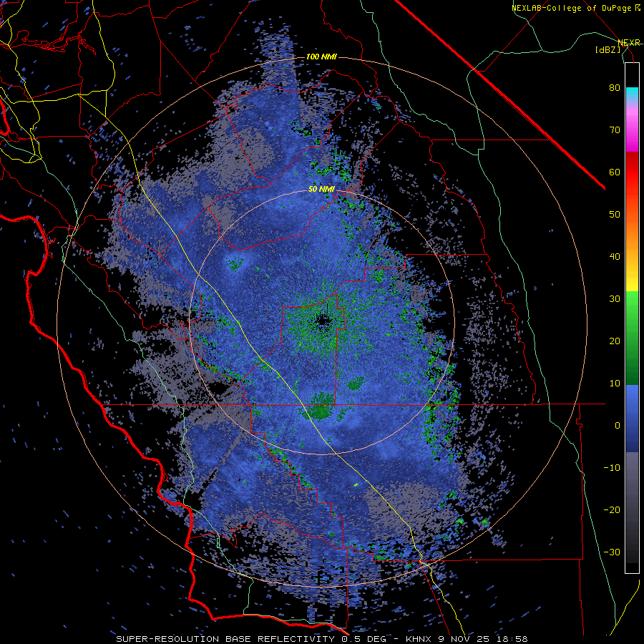
Task: Click the cyan top segment of color bar
Action: (632, 94)
